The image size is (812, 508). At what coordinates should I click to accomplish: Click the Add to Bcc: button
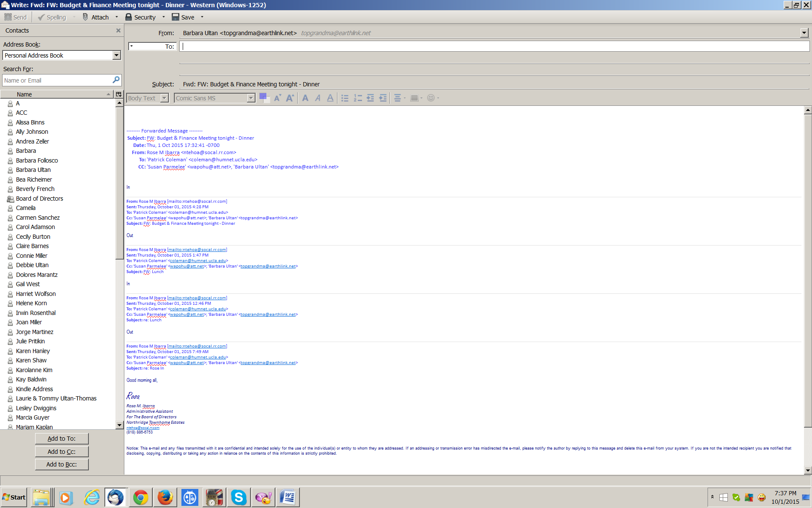click(x=62, y=464)
